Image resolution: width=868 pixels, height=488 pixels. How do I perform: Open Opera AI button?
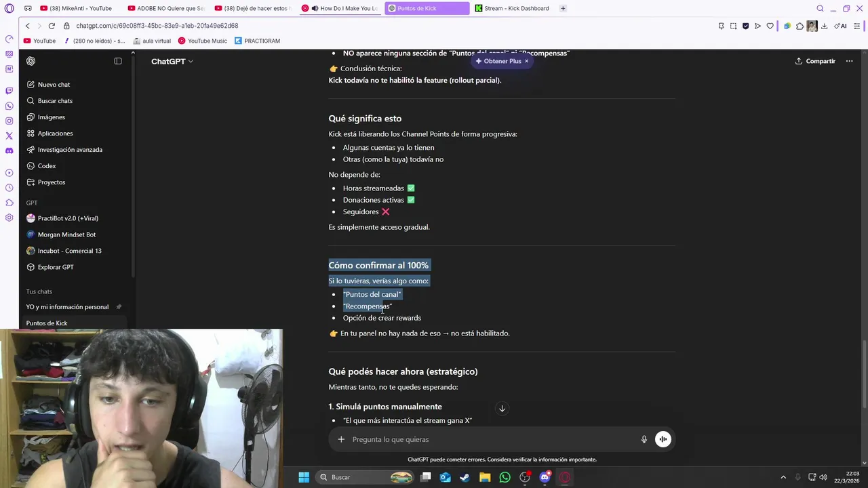click(841, 26)
